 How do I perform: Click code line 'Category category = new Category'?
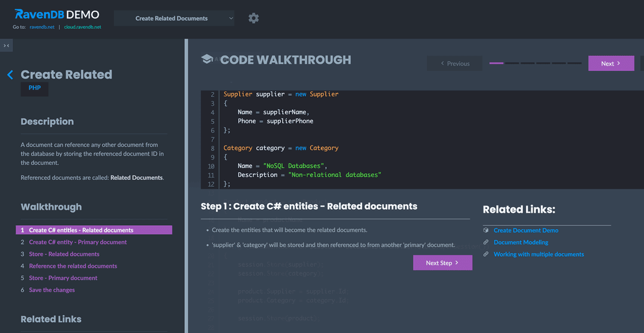281,148
